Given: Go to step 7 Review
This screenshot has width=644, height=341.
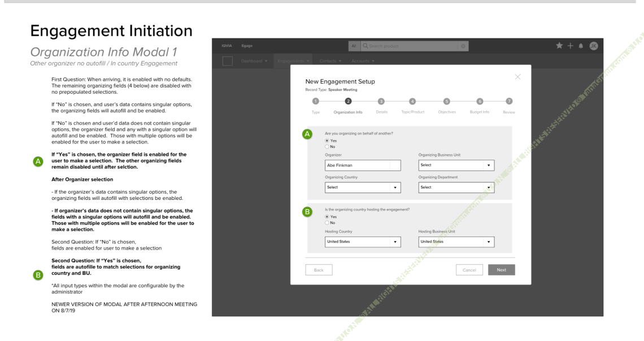Looking at the screenshot, I should tap(509, 102).
